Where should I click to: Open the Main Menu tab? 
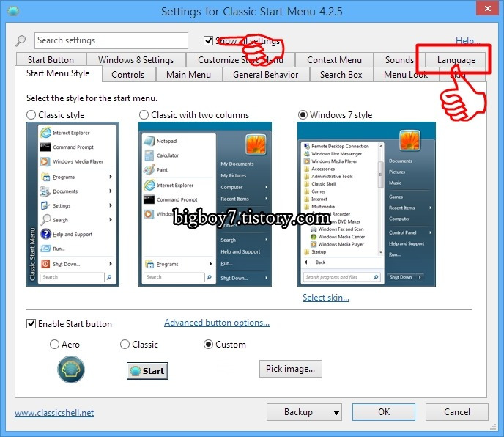(189, 75)
